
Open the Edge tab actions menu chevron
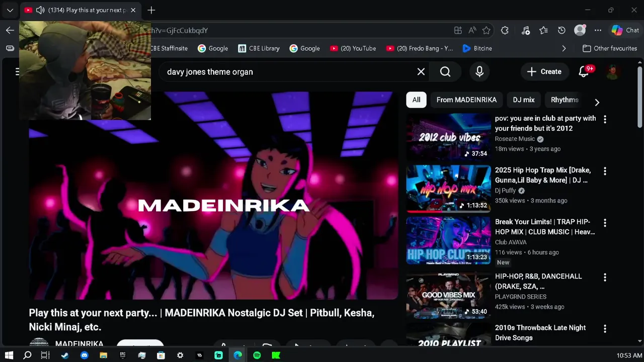pyautogui.click(x=10, y=10)
